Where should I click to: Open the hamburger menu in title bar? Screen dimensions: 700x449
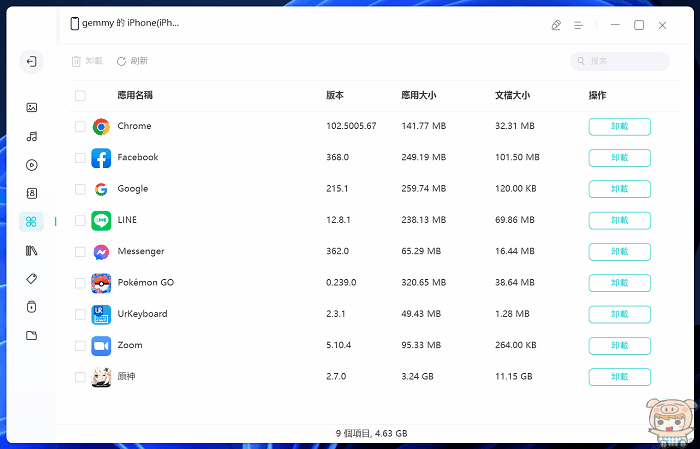(579, 25)
